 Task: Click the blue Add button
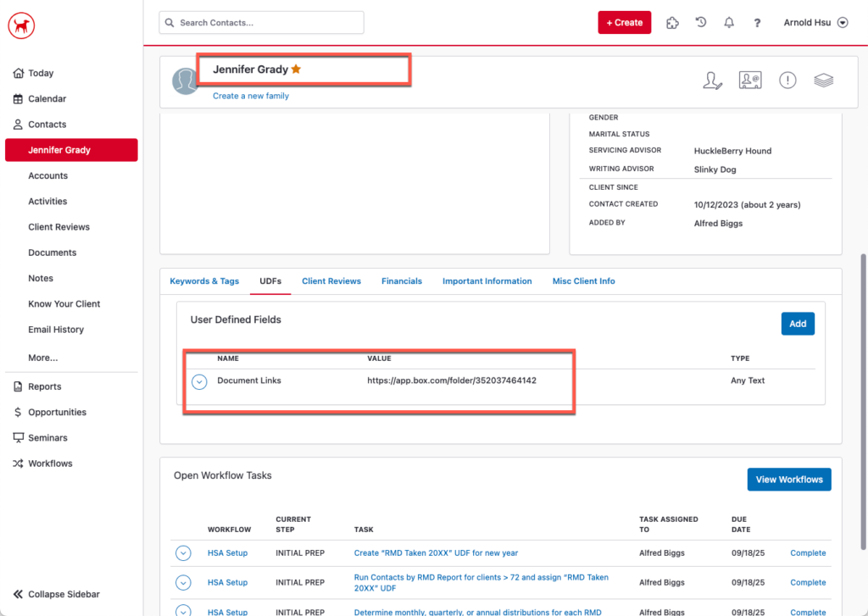tap(797, 324)
